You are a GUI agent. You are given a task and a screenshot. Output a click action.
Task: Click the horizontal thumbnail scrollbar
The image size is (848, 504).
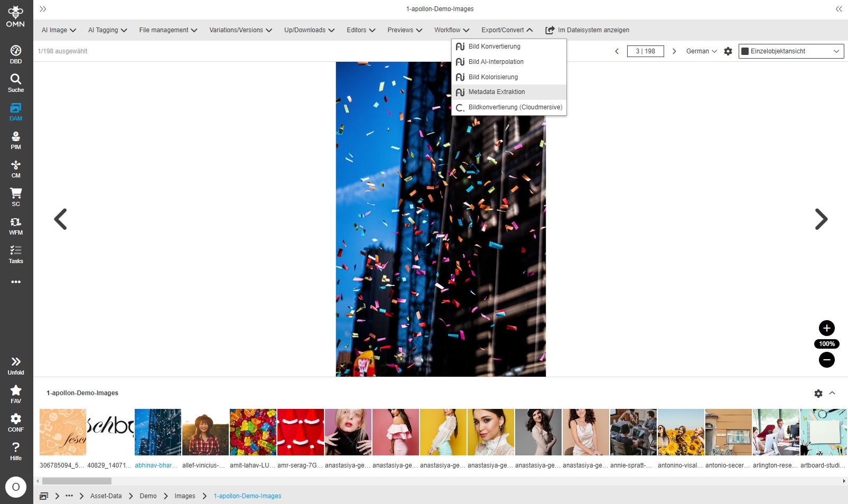coord(77,481)
